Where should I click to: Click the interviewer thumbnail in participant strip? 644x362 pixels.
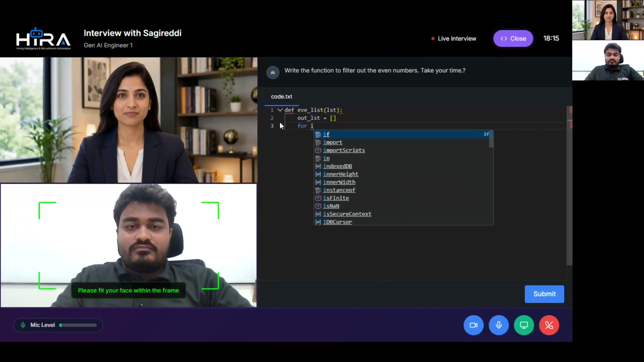tap(608, 20)
